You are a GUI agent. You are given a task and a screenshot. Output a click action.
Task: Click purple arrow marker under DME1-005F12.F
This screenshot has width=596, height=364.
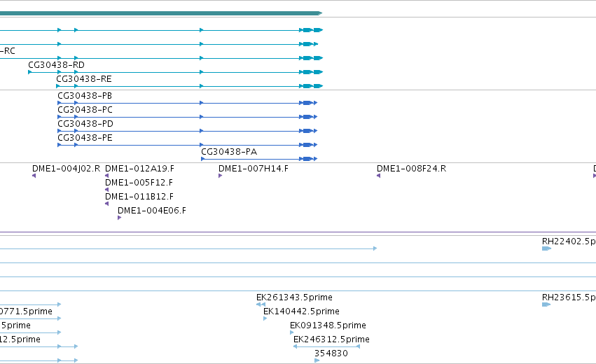[x=107, y=190]
